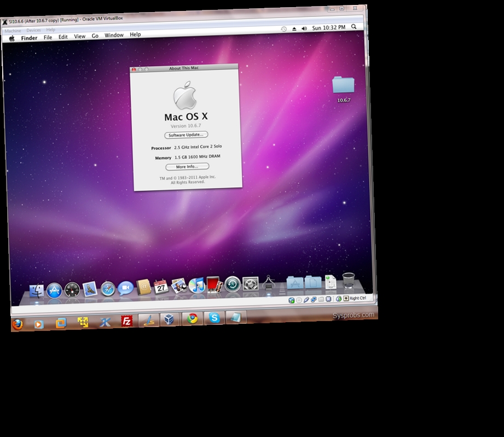The image size is (504, 437).
Task: Open Google Chrome on taskbar
Action: click(x=193, y=318)
